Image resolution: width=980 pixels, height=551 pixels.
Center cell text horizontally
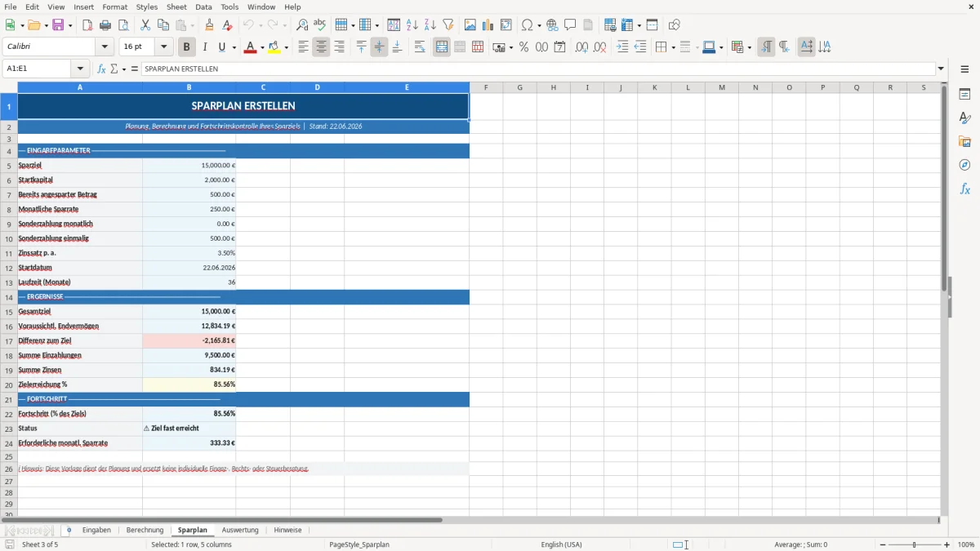(321, 47)
